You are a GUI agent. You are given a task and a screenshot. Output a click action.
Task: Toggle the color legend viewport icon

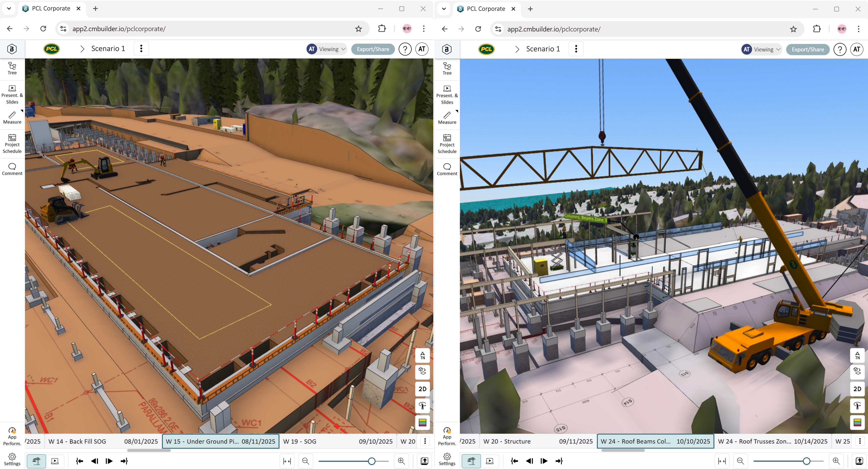tap(422, 422)
